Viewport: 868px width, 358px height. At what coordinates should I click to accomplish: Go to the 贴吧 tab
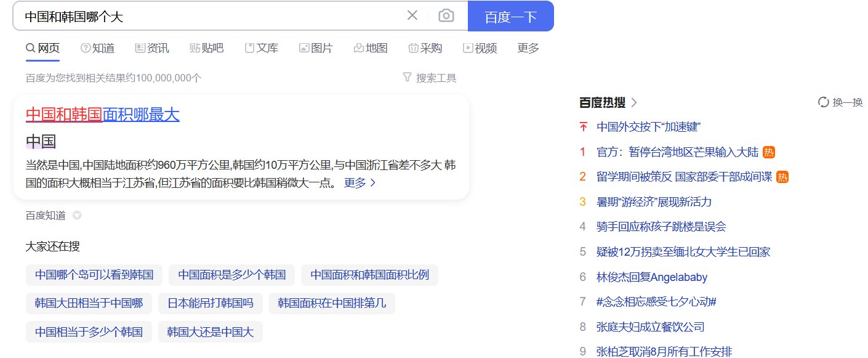pos(206,48)
